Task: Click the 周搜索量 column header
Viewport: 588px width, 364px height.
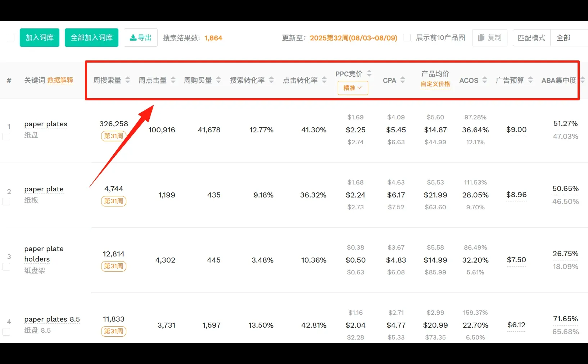Action: (x=107, y=80)
